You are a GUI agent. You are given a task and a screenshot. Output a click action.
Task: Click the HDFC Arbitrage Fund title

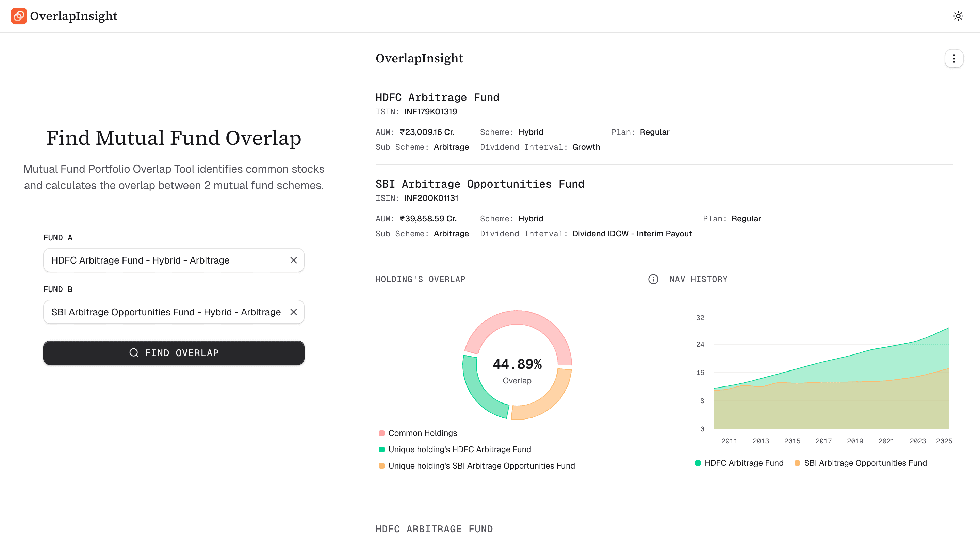[437, 97]
